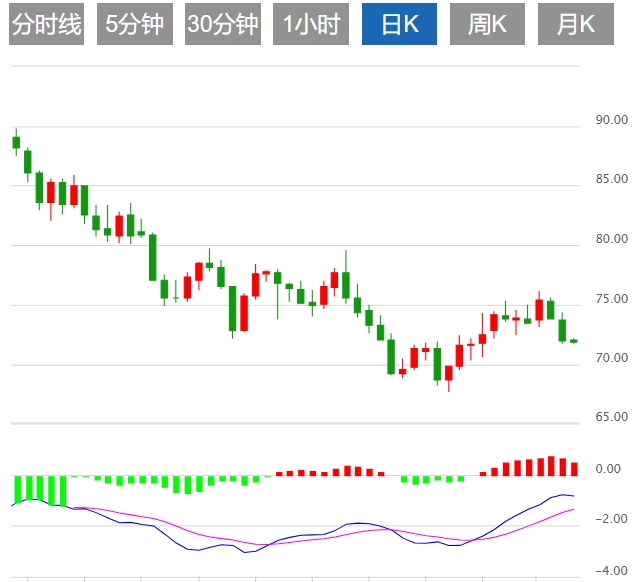Click the 75.00 price axis label
The height and width of the screenshot is (582, 637).
[x=610, y=299]
